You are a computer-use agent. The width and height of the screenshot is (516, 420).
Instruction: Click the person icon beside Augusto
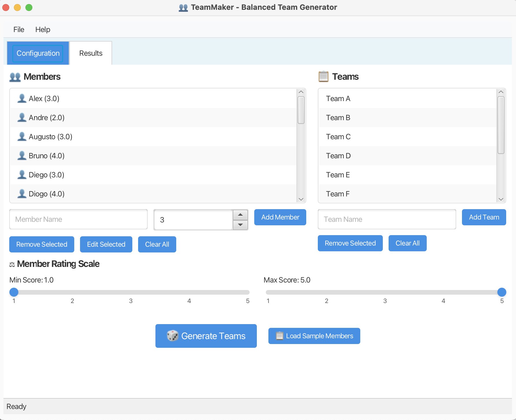(22, 137)
